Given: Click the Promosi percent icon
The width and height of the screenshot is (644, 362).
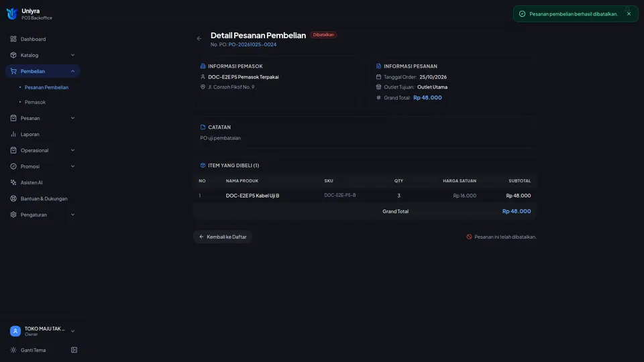Looking at the screenshot, I should pyautogui.click(x=13, y=166).
